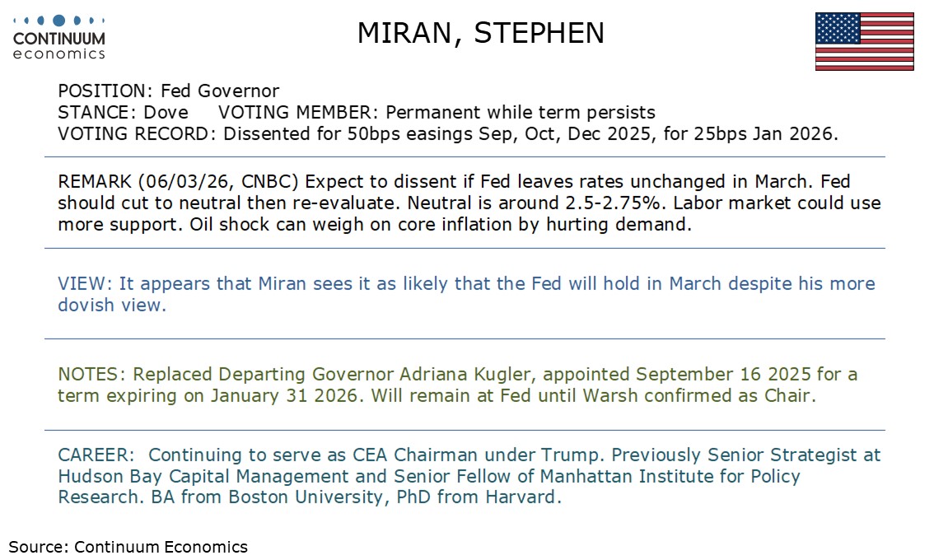Click the "MIRAN, STEPHEN" title heading
Screen dimensions: 934x560
click(480, 33)
